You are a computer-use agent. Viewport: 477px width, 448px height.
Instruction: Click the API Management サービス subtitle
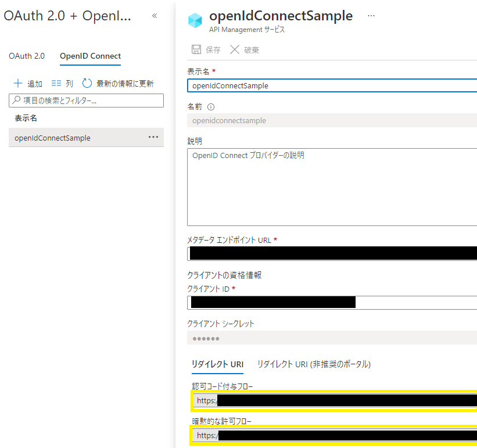point(247,30)
